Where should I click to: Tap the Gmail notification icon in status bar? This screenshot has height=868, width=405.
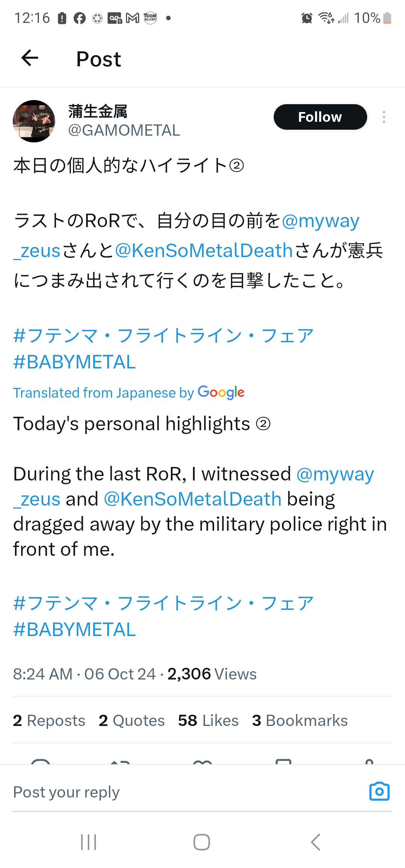click(x=132, y=18)
